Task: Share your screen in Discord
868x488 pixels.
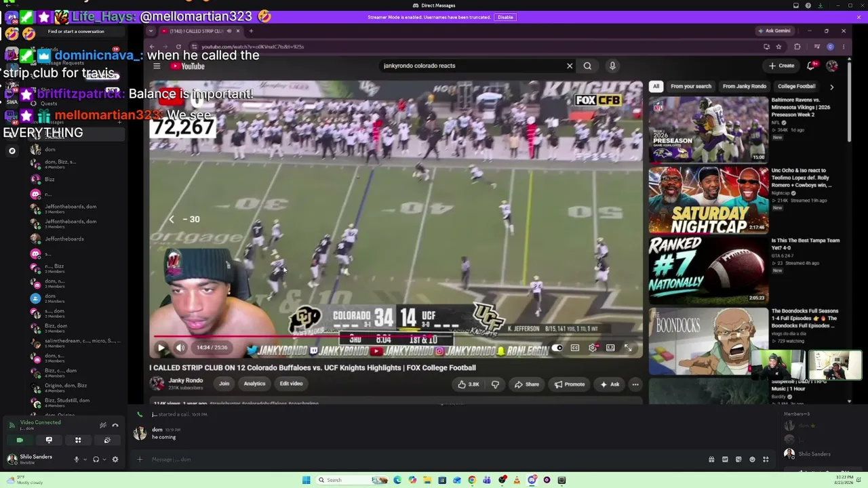Action: point(49,441)
